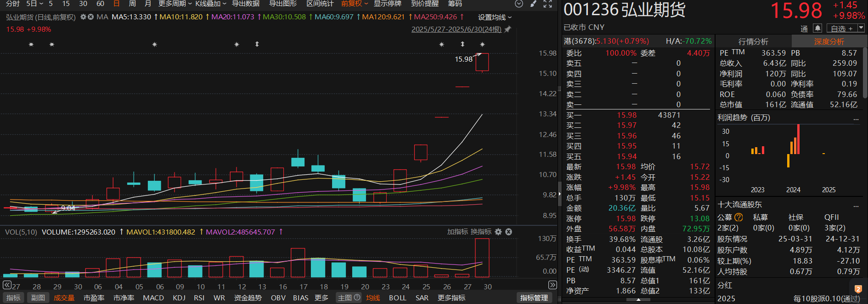Screen dimensions: 868x304
Task: Open the paintbrush drawing tool icon
Action: [533, 4]
